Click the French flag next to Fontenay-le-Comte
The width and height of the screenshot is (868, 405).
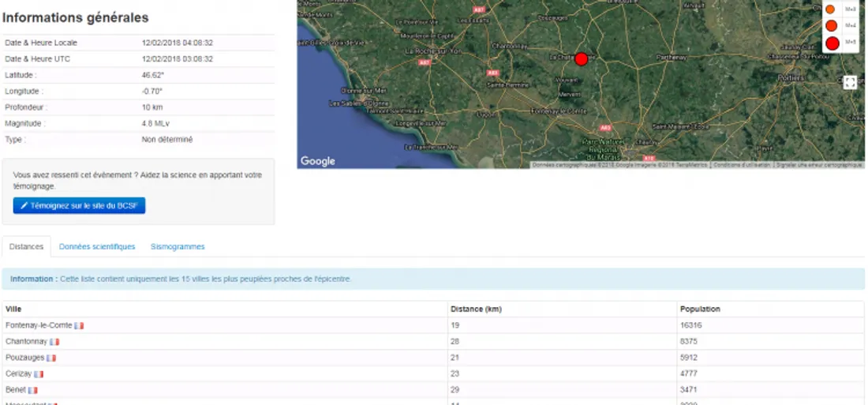tap(79, 325)
